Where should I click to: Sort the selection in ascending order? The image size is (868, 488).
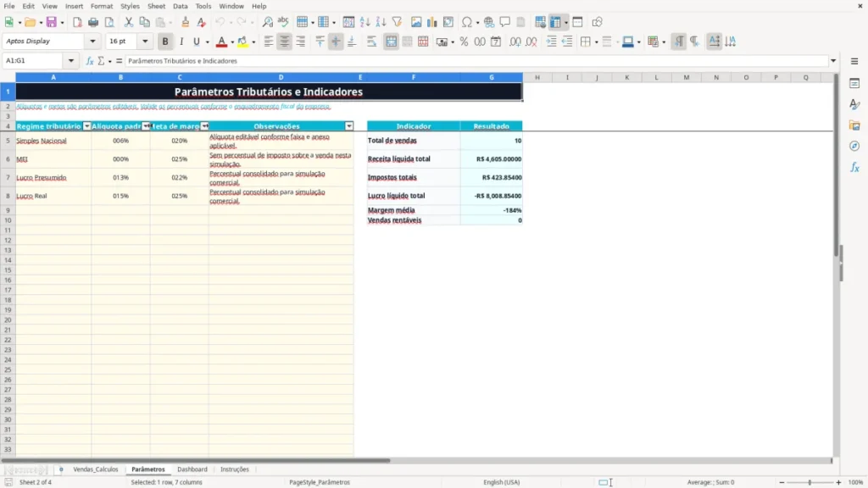tap(364, 22)
